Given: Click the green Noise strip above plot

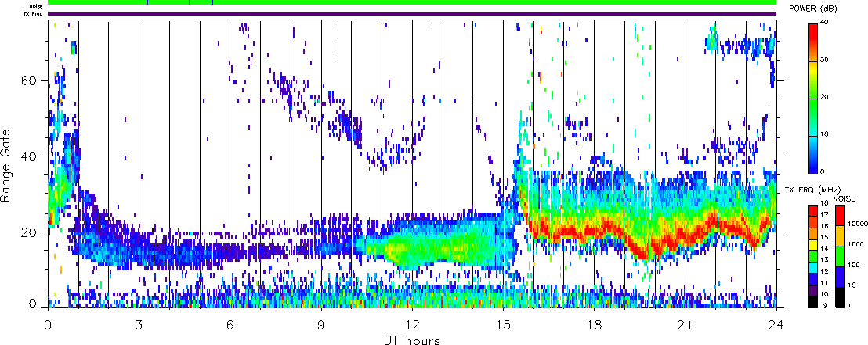Looking at the screenshot, I should [412, 2].
